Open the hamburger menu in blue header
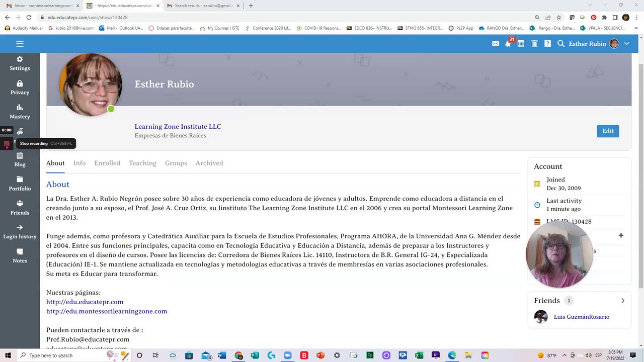The width and height of the screenshot is (644, 362). point(20,44)
